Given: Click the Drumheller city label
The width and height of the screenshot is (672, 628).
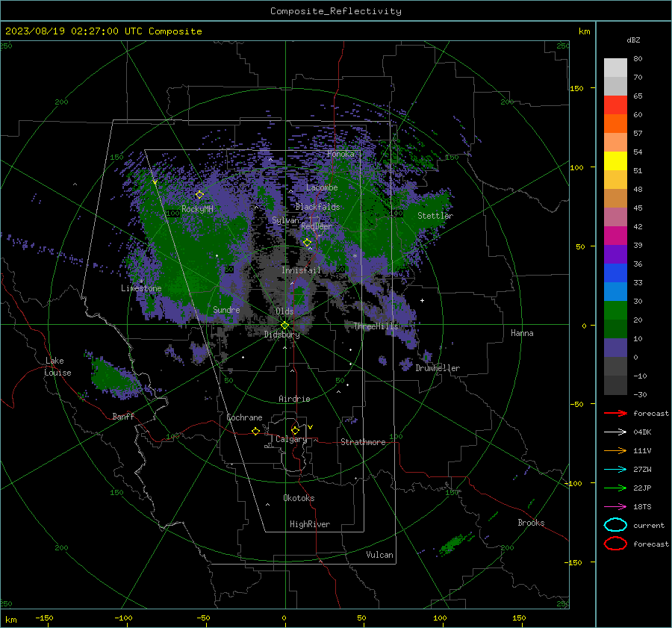Looking at the screenshot, I should pos(438,368).
